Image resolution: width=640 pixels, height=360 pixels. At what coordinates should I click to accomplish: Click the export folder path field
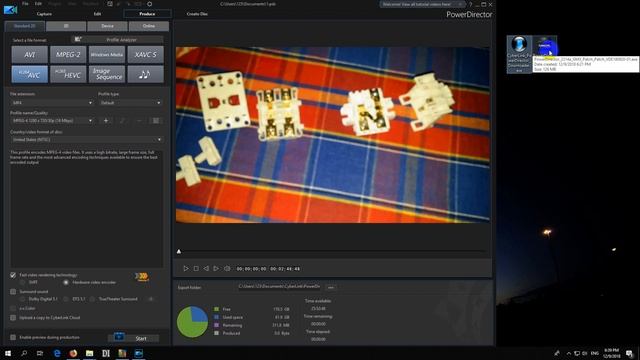(279, 287)
